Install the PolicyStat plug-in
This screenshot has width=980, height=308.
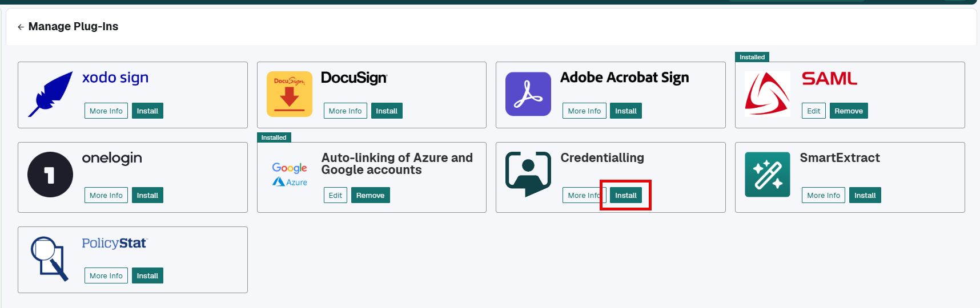tap(147, 275)
